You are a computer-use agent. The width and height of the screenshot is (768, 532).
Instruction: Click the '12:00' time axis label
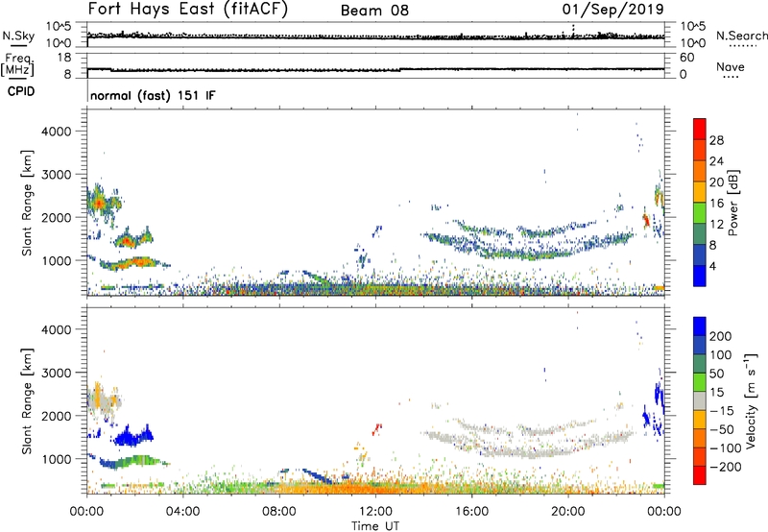(x=375, y=512)
